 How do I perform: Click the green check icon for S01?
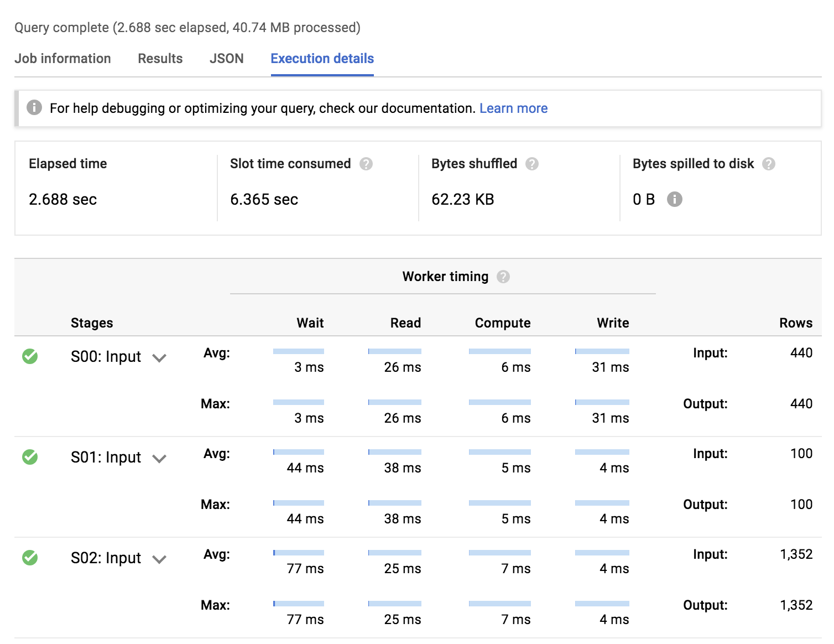tap(30, 457)
